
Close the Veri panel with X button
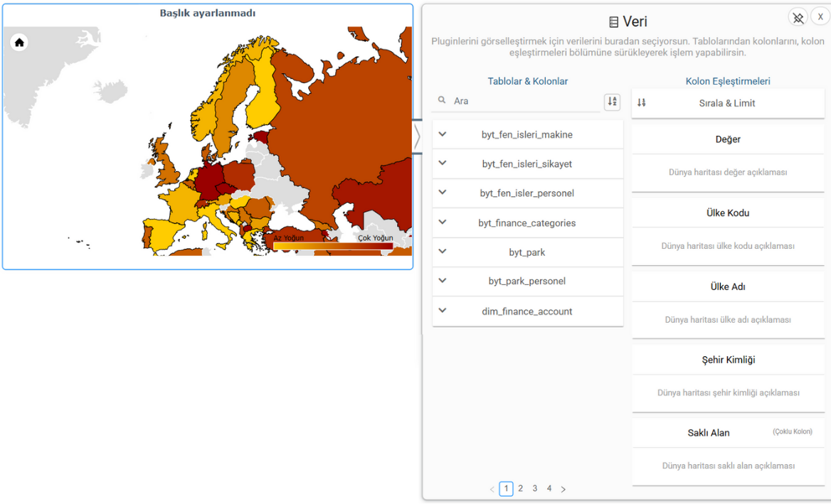[x=820, y=17]
